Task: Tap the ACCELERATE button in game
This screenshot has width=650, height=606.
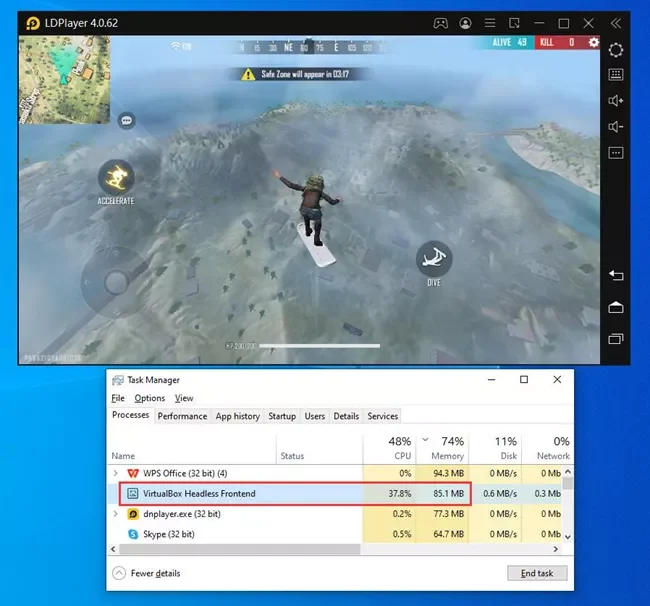Action: [x=116, y=177]
